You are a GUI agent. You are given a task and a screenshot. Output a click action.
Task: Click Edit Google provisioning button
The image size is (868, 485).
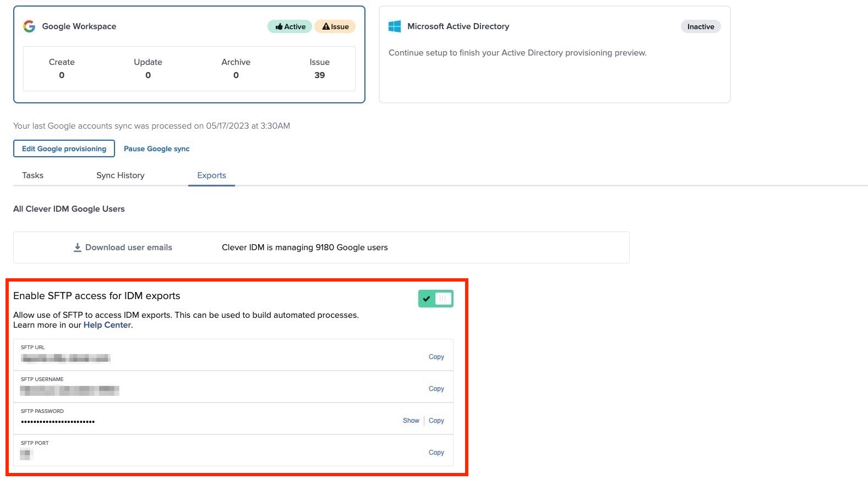[64, 148]
